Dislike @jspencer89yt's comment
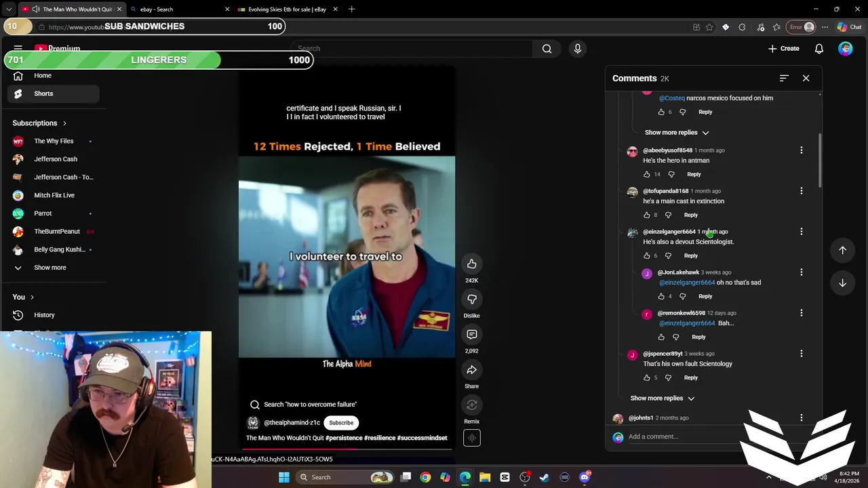The height and width of the screenshot is (488, 868). [668, 378]
